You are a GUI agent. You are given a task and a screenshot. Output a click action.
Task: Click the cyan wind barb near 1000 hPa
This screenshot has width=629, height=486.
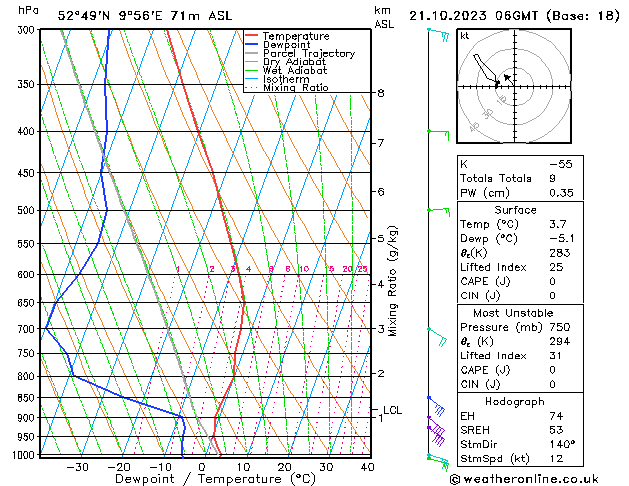(438, 461)
